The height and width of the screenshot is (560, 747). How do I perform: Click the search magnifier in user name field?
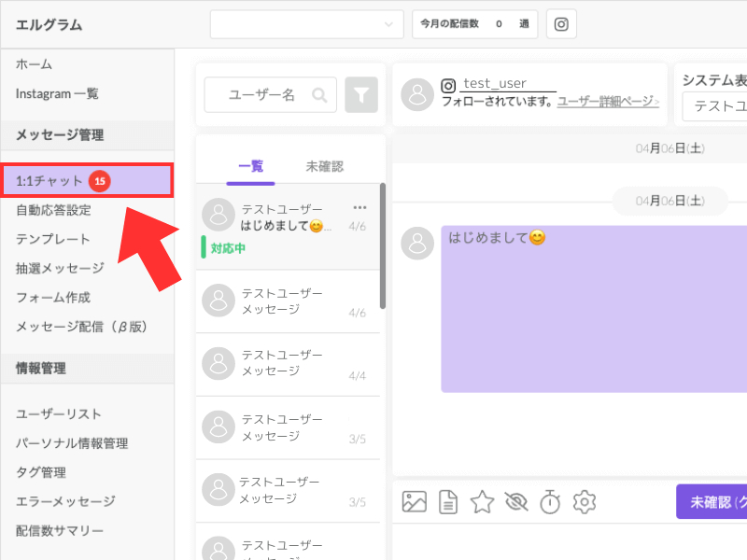319,95
